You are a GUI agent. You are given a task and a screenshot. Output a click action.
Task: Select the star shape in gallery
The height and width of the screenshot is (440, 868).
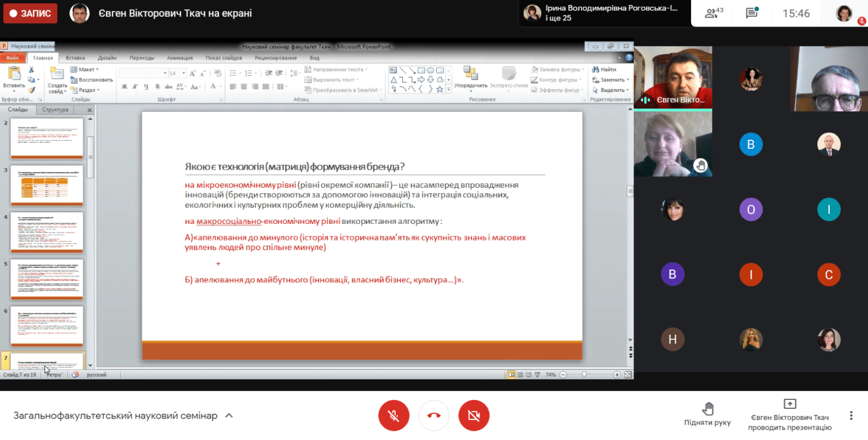pos(440,89)
